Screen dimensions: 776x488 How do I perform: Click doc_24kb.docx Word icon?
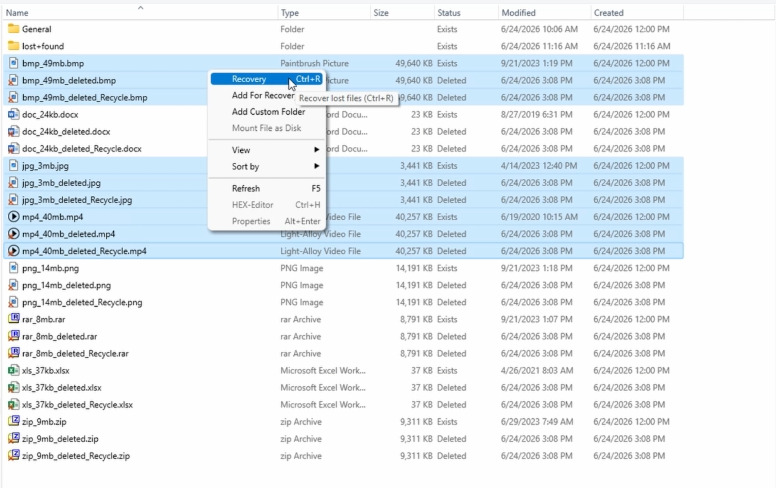click(13, 114)
